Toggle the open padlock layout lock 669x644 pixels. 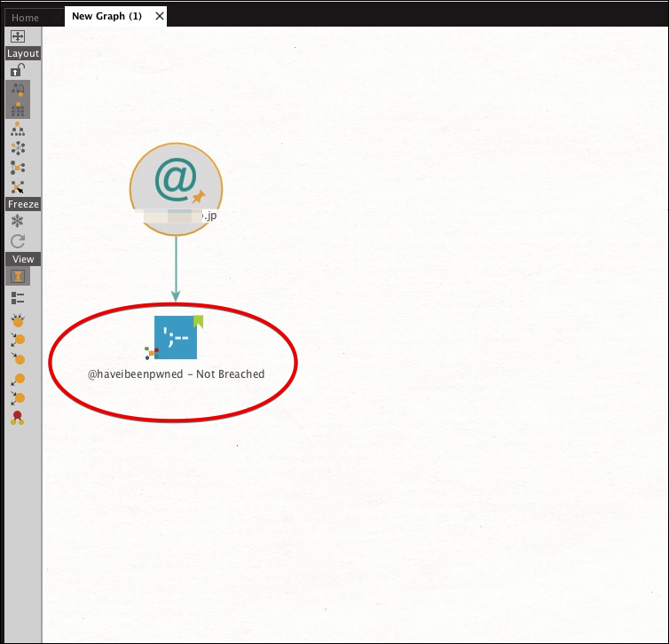pyautogui.click(x=18, y=69)
